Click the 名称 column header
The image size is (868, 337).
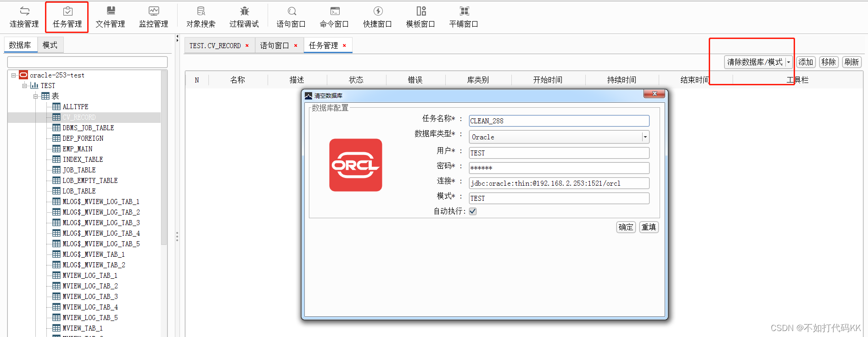point(238,80)
